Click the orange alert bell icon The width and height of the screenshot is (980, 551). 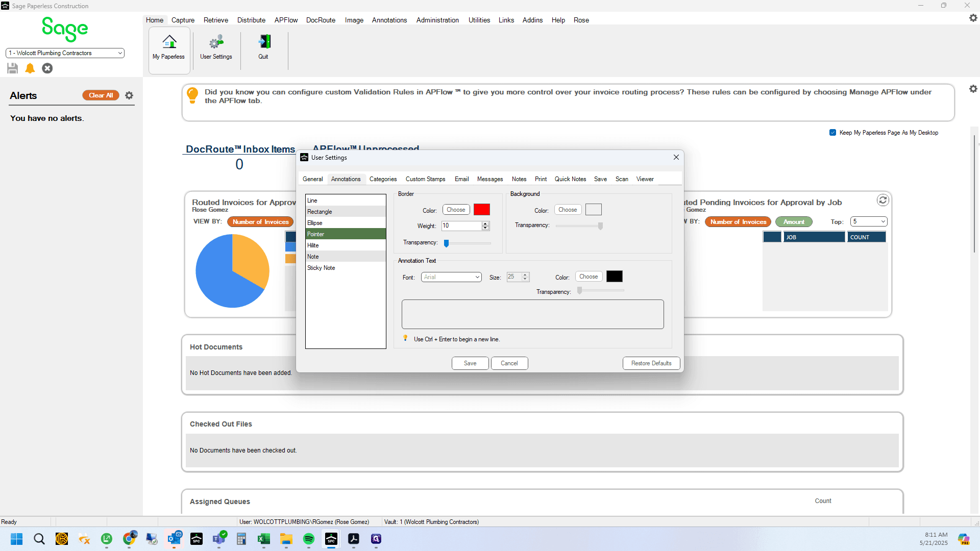(x=30, y=68)
